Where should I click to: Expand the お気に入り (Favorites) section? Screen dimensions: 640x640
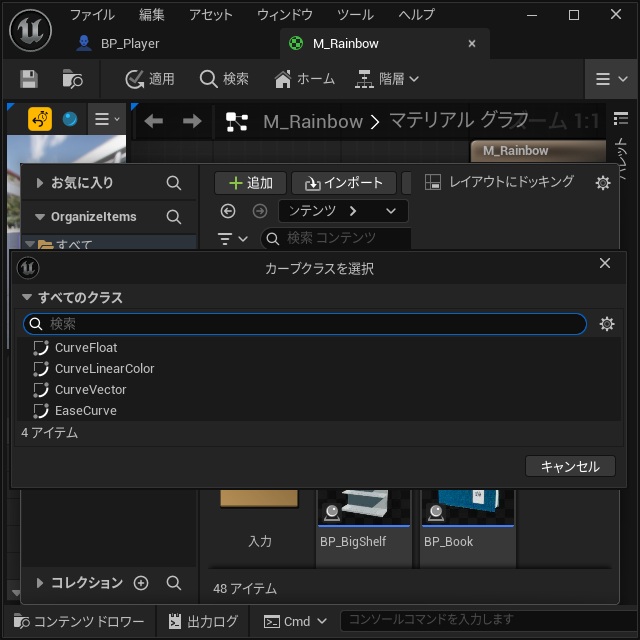[40, 182]
